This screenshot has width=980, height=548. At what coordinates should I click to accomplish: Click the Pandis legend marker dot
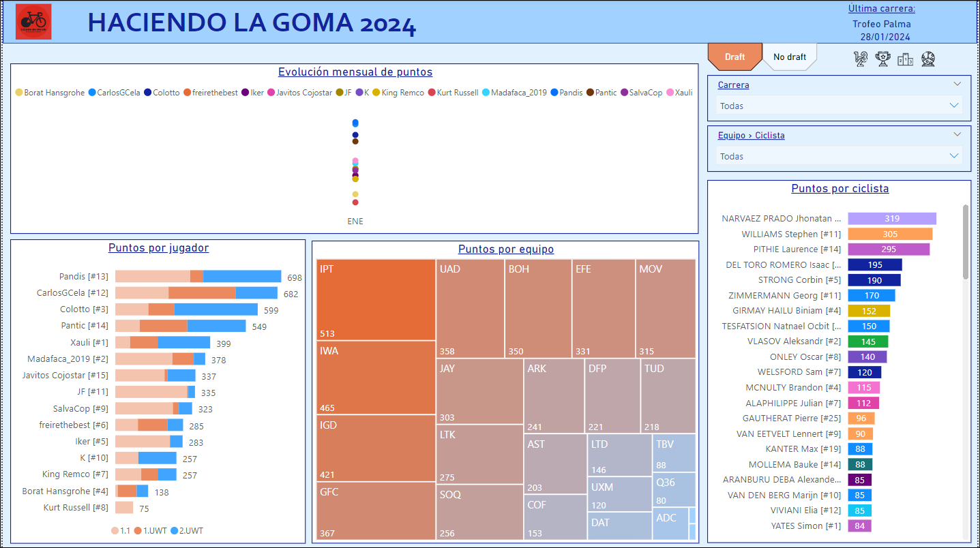(x=554, y=93)
